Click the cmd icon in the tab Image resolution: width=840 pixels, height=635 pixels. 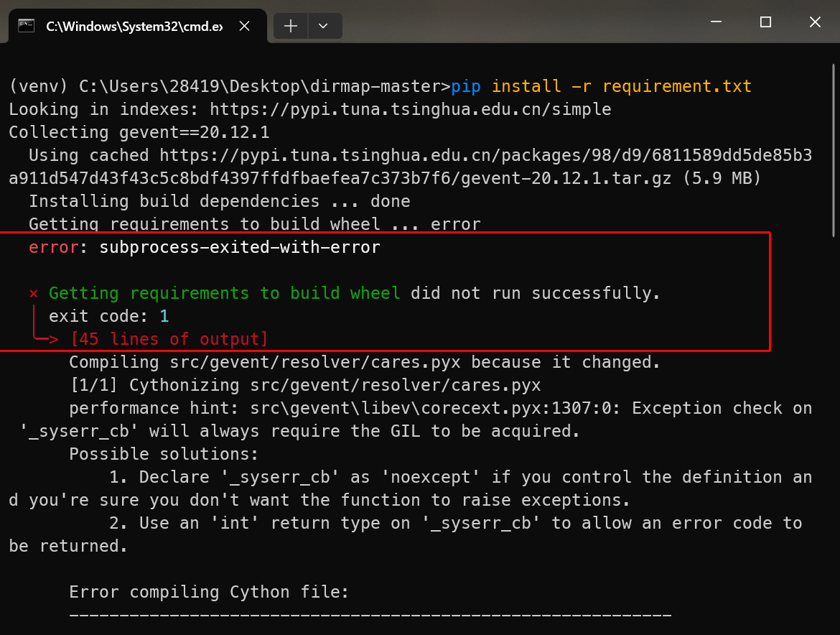click(x=27, y=26)
